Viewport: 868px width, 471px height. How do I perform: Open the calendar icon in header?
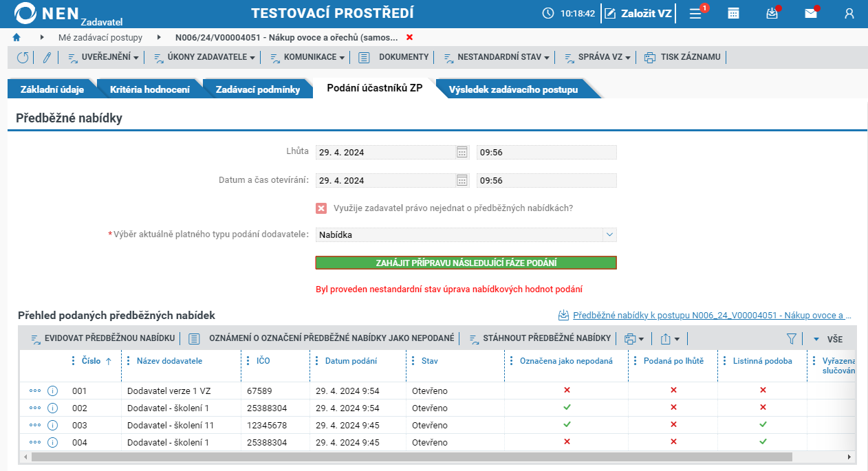[x=734, y=13]
